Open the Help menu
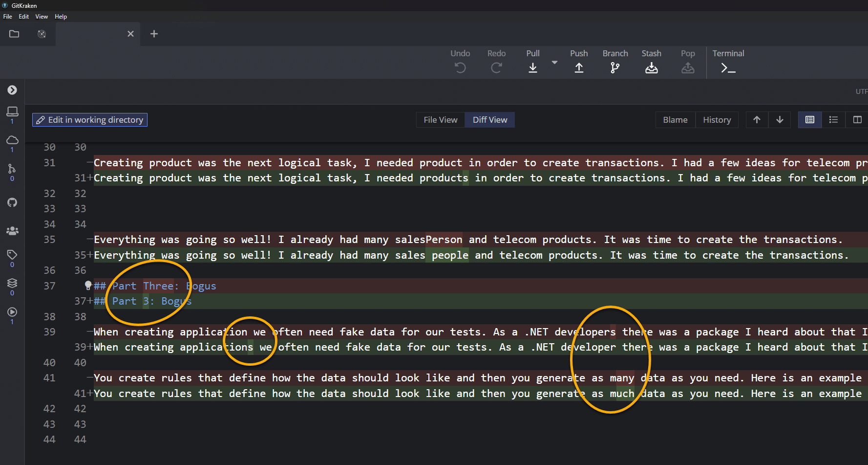Viewport: 868px width, 465px height. 61,16
